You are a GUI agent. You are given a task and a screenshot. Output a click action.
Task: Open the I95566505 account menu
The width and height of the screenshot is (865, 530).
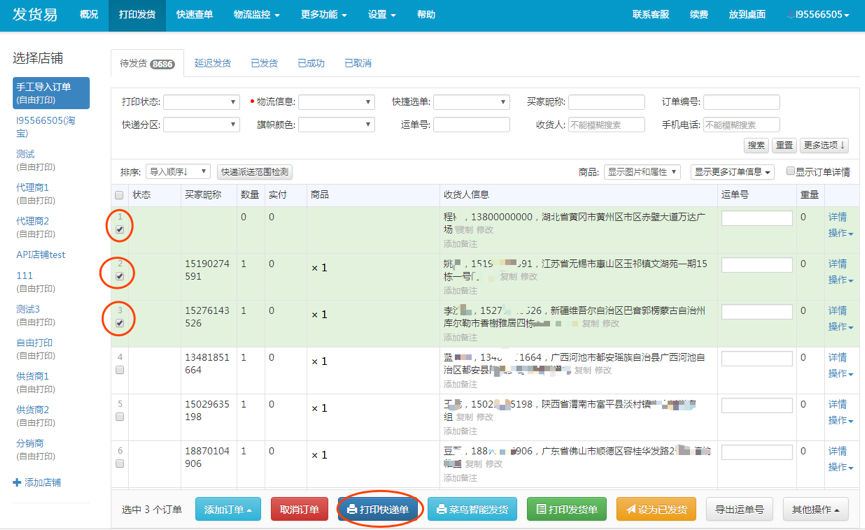coord(818,15)
